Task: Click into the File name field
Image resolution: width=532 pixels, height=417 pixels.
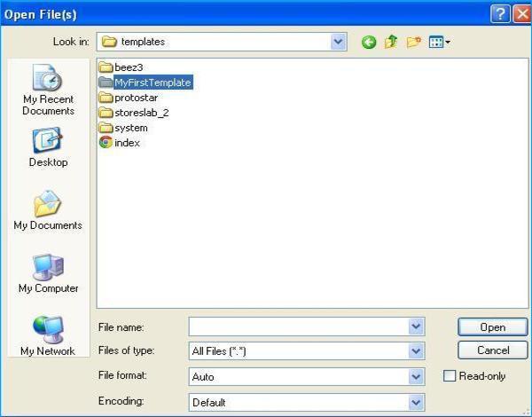Action: tap(299, 327)
